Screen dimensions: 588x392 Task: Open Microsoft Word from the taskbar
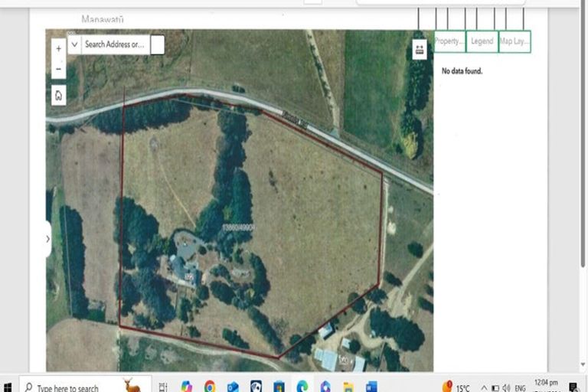click(x=372, y=387)
